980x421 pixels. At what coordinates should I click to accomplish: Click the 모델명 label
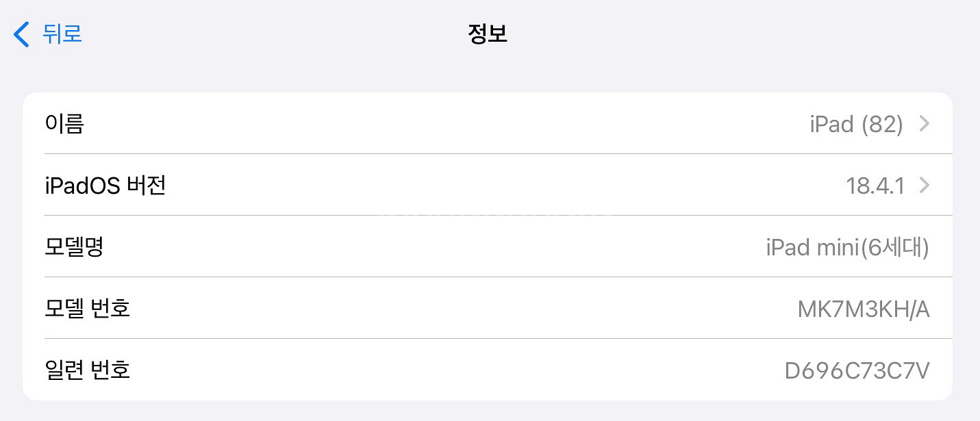coord(74,247)
